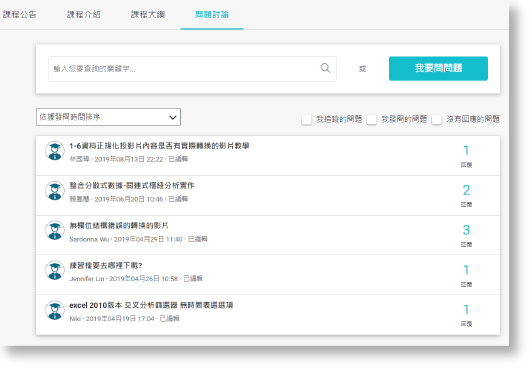
Task: Open question 1-6資料正規化投影片內容
Action: [159, 146]
